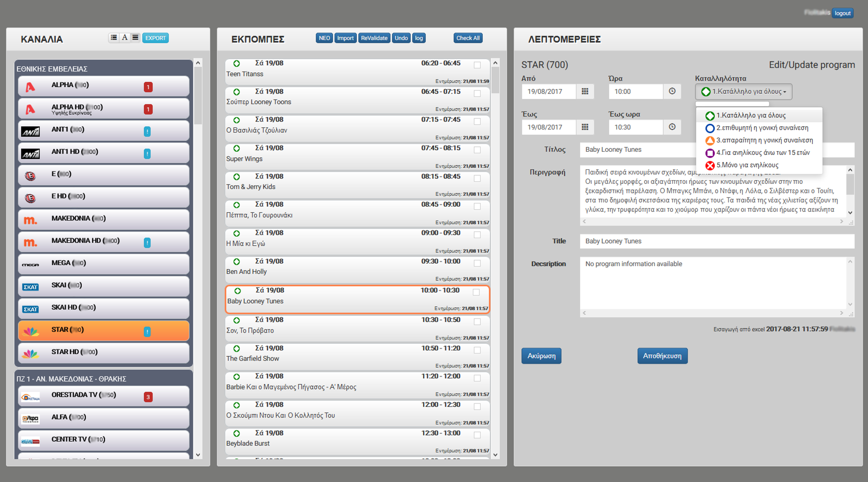Screen dimensions: 868x482
Task: Click the list view icon in ΚΑΝΑΛΙΑ header
Action: (114, 38)
